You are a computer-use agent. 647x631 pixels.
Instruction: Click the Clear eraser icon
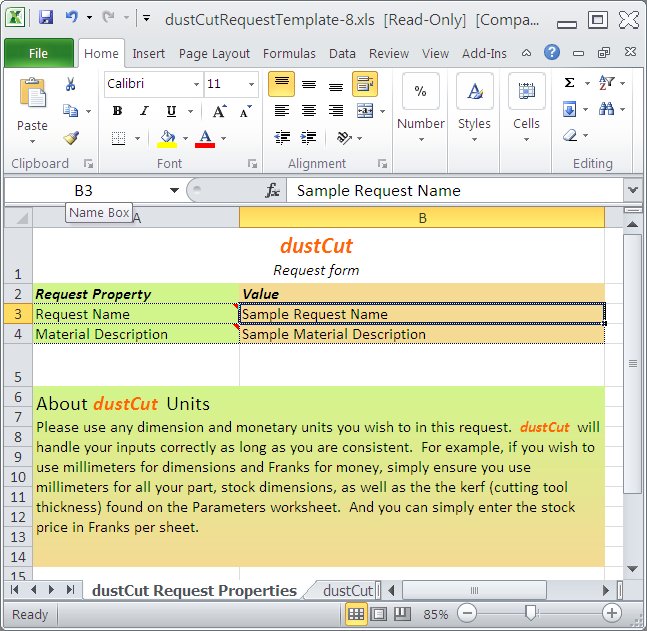(570, 135)
